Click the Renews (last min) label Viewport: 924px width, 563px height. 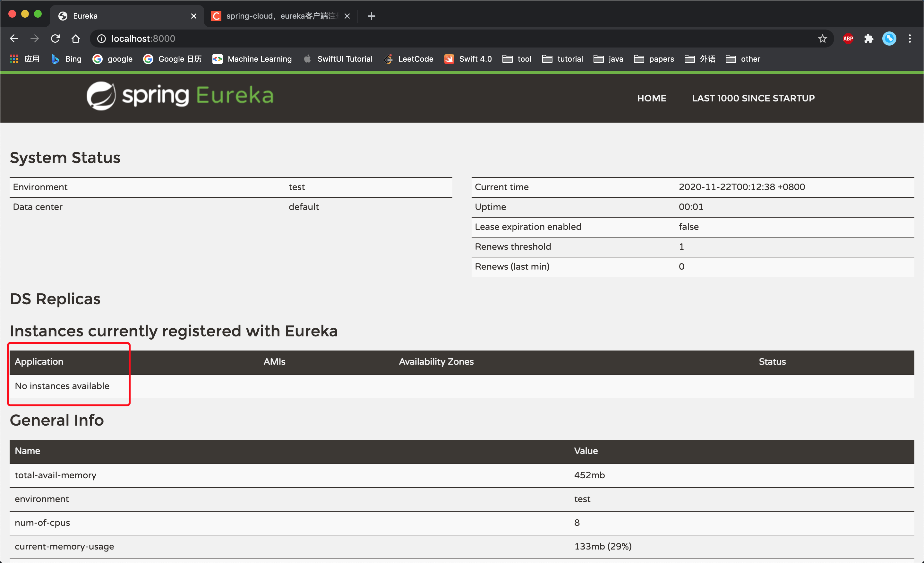tap(512, 266)
